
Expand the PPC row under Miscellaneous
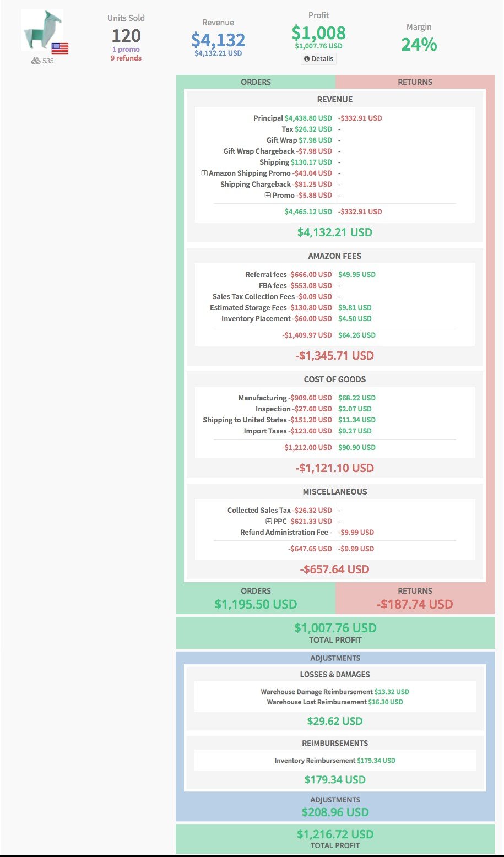coord(269,521)
